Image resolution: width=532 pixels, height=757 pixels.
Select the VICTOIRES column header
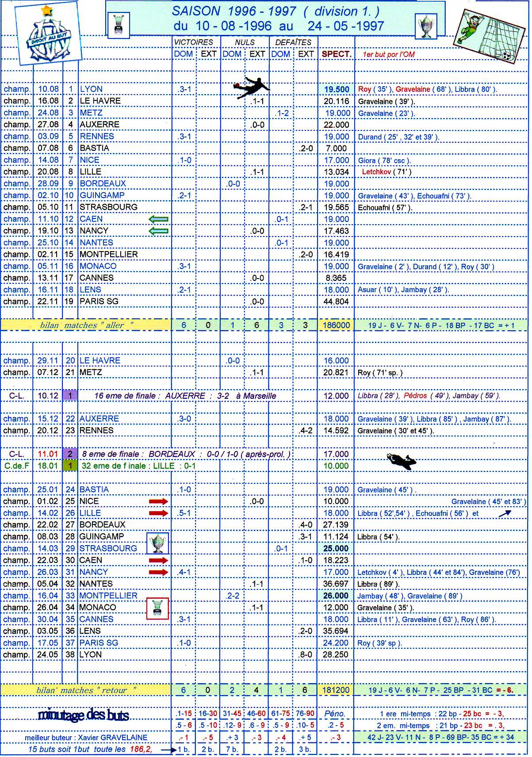[193, 42]
